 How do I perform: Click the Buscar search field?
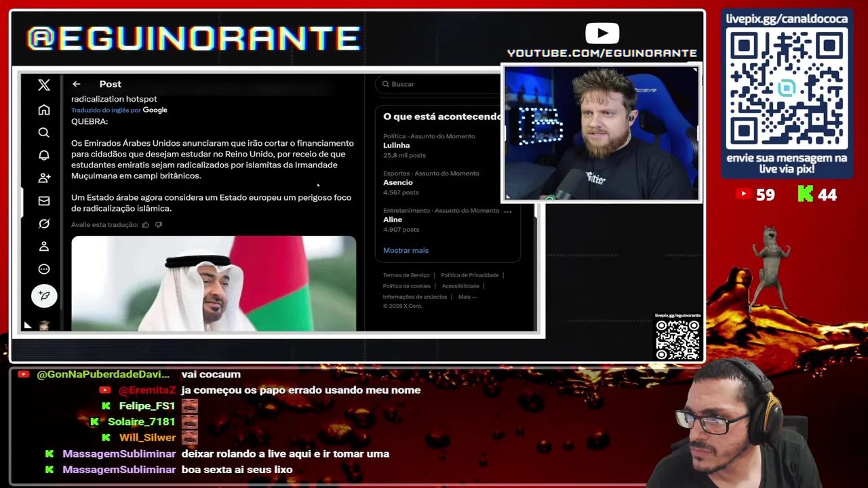click(438, 84)
